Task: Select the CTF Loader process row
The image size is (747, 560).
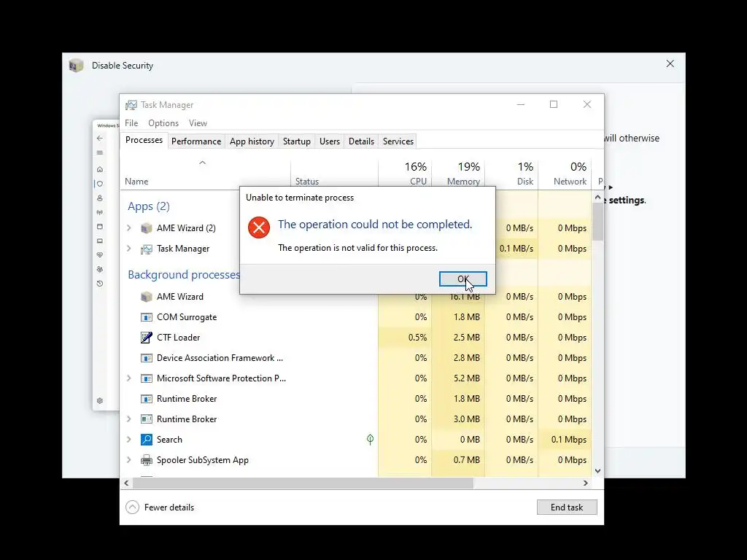Action: coord(356,338)
